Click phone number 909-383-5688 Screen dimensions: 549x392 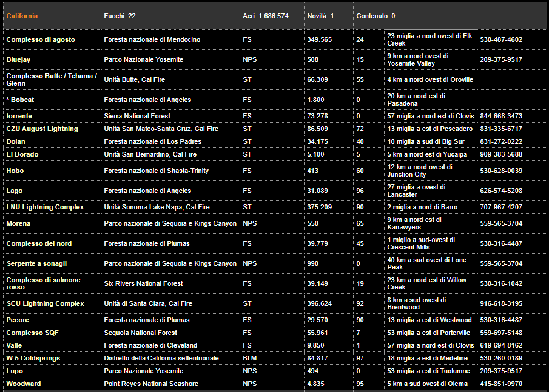click(x=501, y=154)
